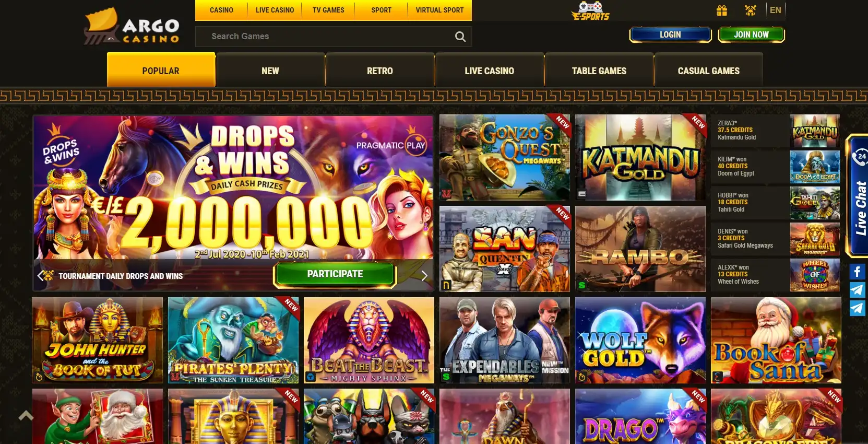The width and height of the screenshot is (868, 444).
Task: Show next banner with the right chevron
Action: [x=424, y=275]
